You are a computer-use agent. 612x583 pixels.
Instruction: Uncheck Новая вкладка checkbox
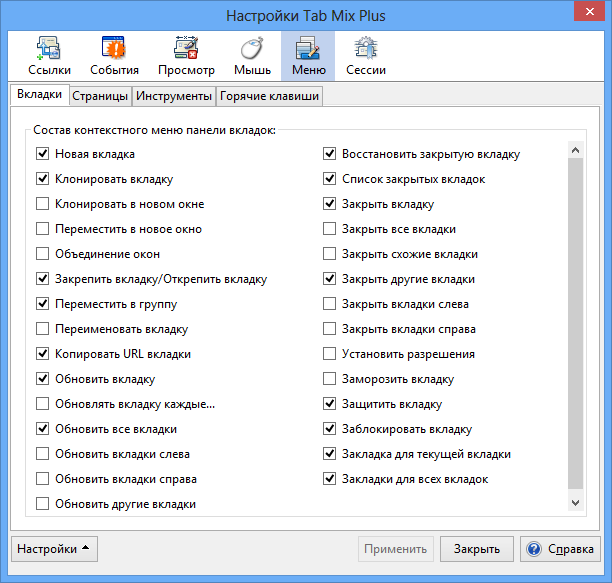[x=43, y=154]
